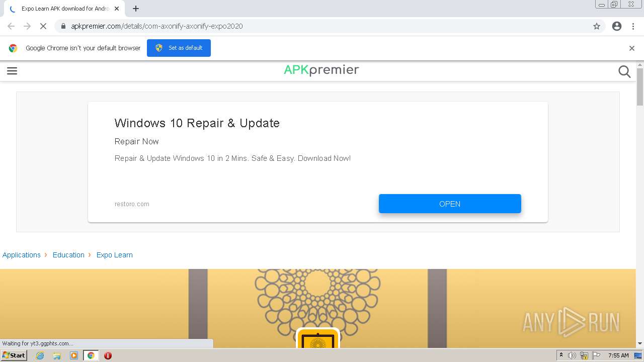Click the APKpremier logo

pos(321,70)
